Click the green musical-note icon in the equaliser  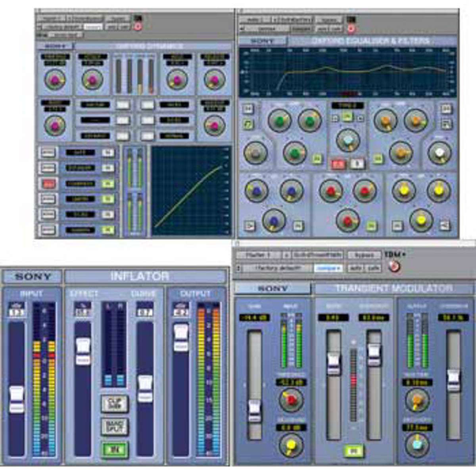(x=248, y=124)
